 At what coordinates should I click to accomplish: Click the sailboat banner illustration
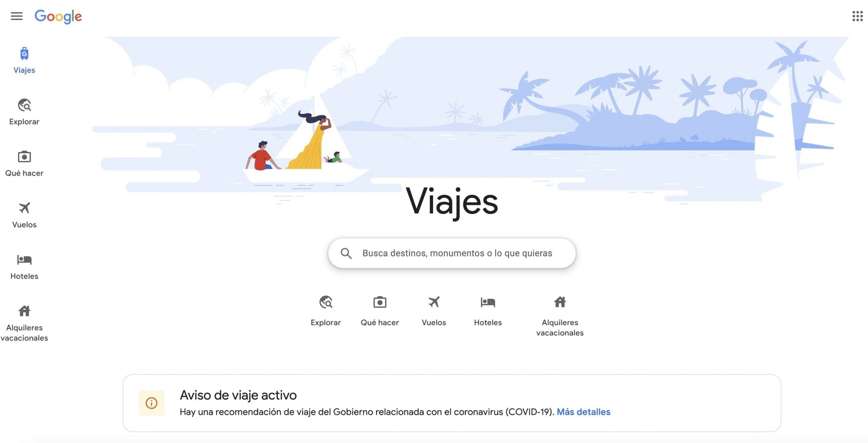coord(305,142)
